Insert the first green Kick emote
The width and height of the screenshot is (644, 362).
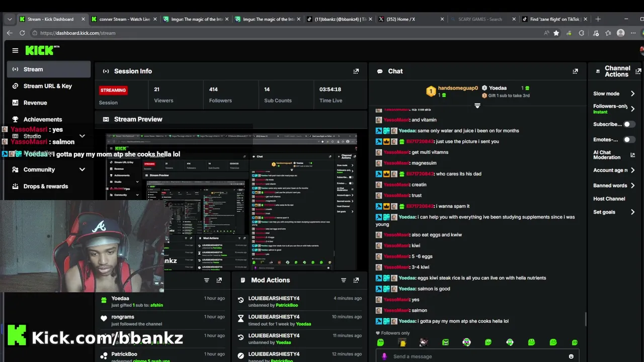pyautogui.click(x=380, y=342)
